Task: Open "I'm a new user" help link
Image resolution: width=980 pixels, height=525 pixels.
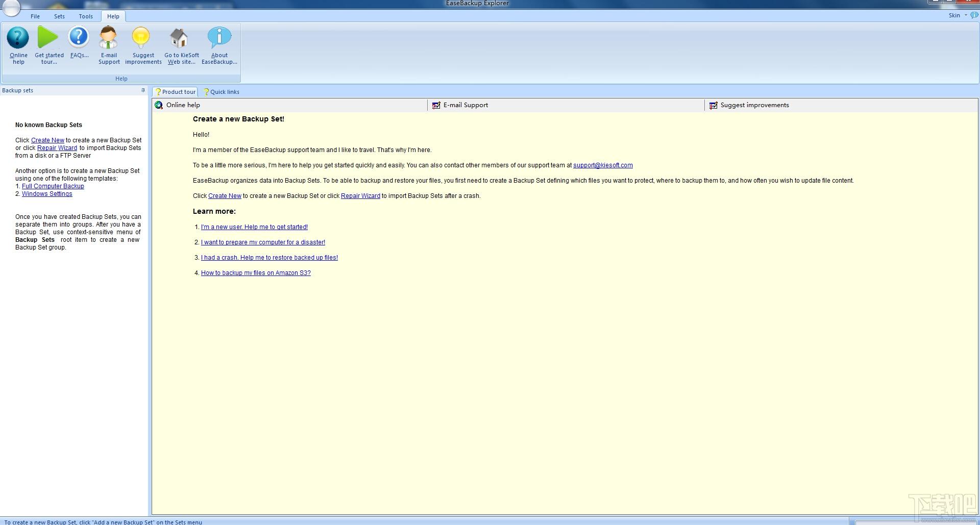Action: [254, 227]
